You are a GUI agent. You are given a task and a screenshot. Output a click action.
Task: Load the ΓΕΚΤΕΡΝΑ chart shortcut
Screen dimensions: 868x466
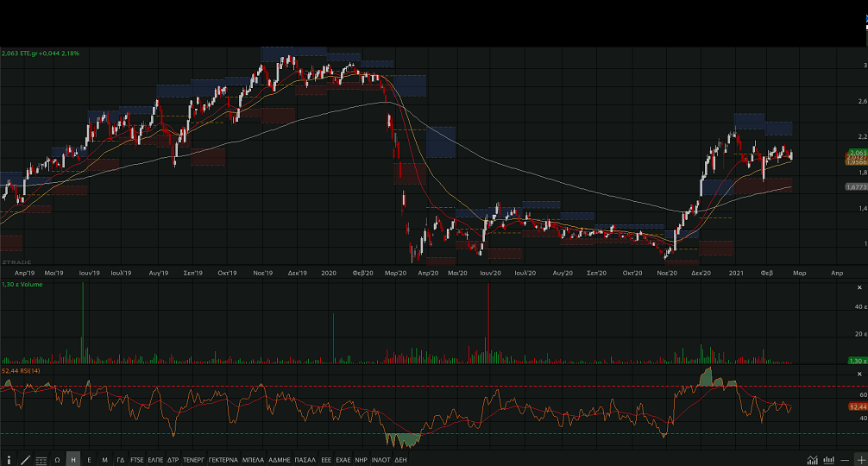[x=223, y=460]
